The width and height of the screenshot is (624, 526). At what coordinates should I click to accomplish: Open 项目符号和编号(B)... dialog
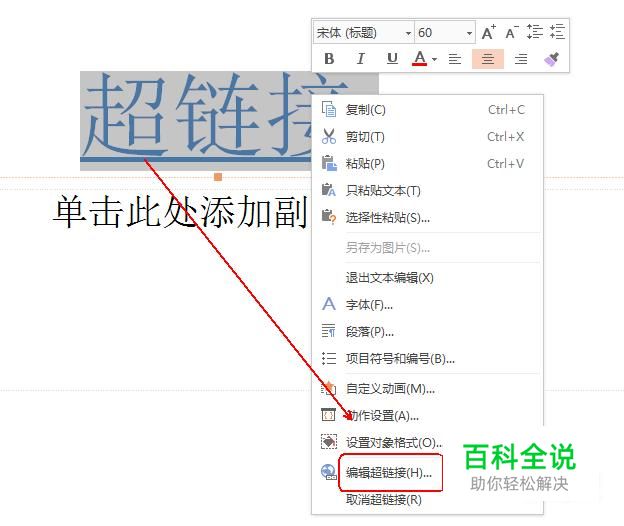point(428,359)
